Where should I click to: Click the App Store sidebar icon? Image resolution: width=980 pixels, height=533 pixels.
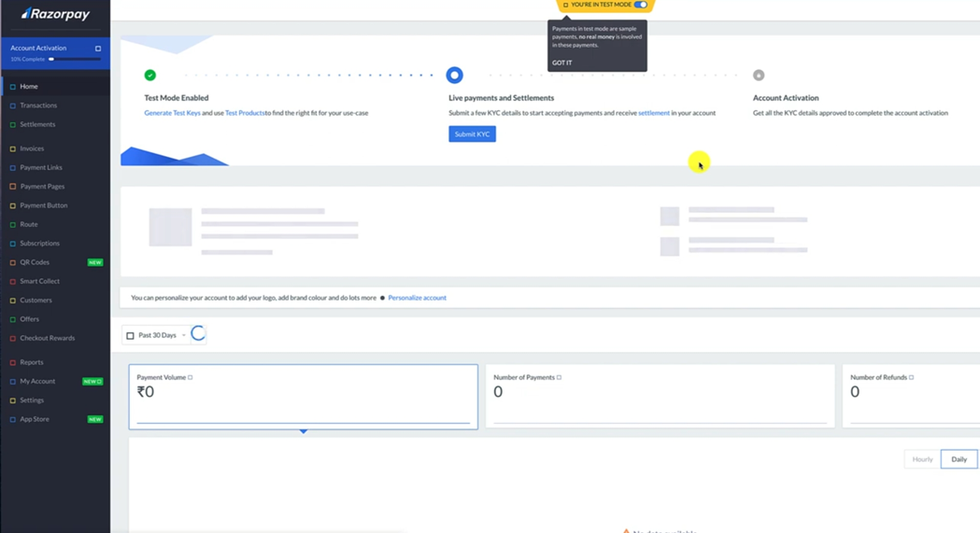pos(12,419)
